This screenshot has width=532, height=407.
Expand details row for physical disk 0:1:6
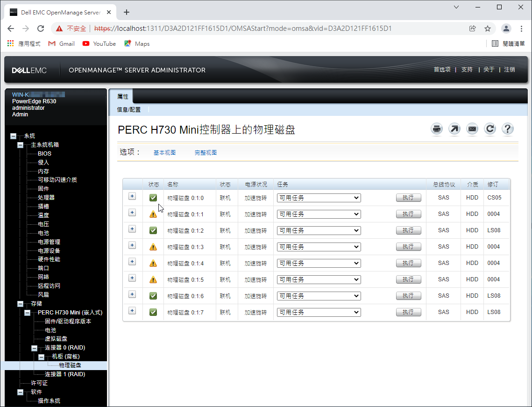pos(132,294)
